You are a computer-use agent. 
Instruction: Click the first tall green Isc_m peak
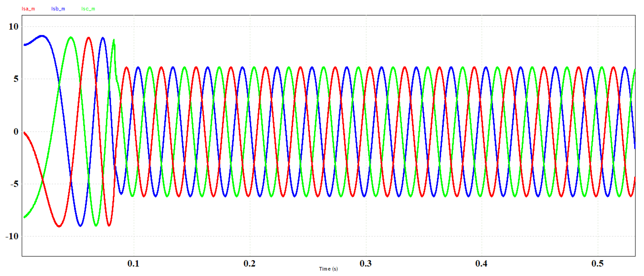pos(71,37)
